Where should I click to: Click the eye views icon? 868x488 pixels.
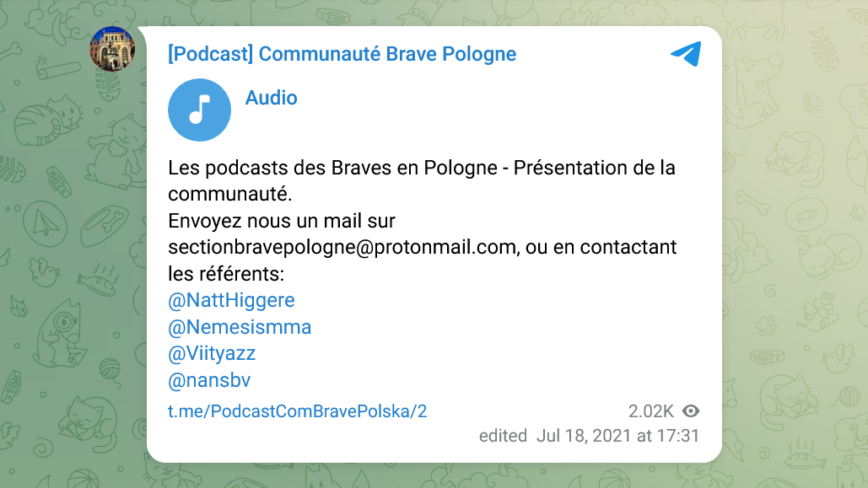(x=691, y=411)
